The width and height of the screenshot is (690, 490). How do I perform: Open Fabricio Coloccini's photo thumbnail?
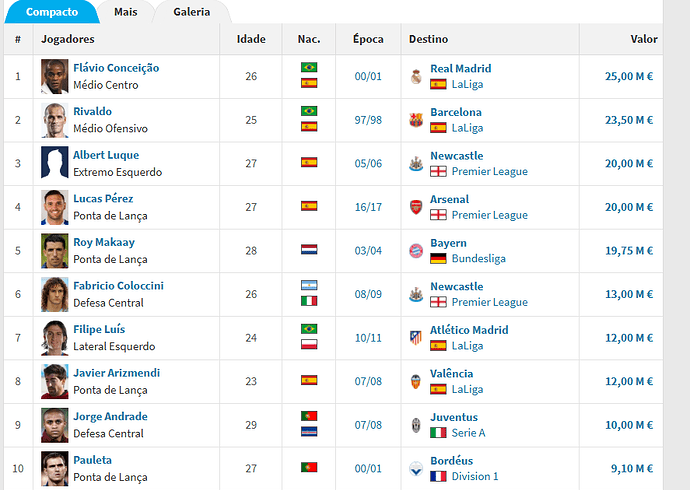(55, 294)
